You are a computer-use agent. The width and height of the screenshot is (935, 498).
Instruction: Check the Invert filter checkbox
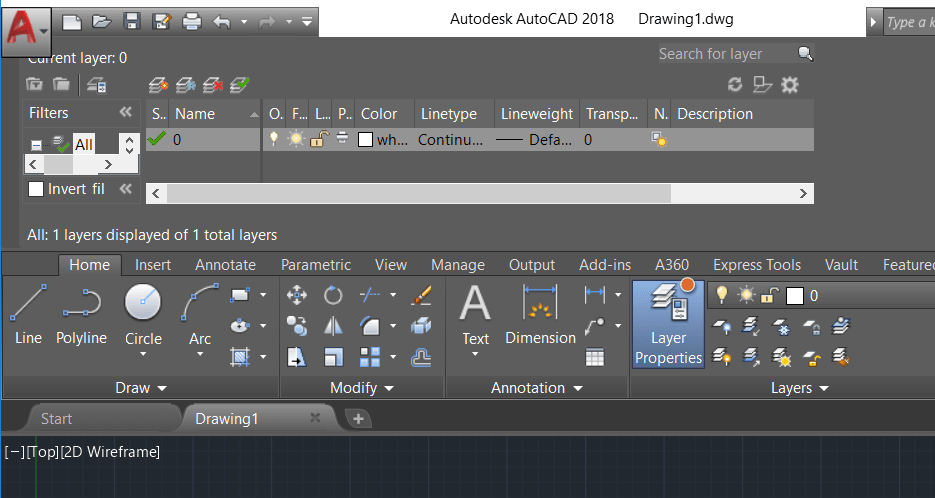[x=36, y=189]
